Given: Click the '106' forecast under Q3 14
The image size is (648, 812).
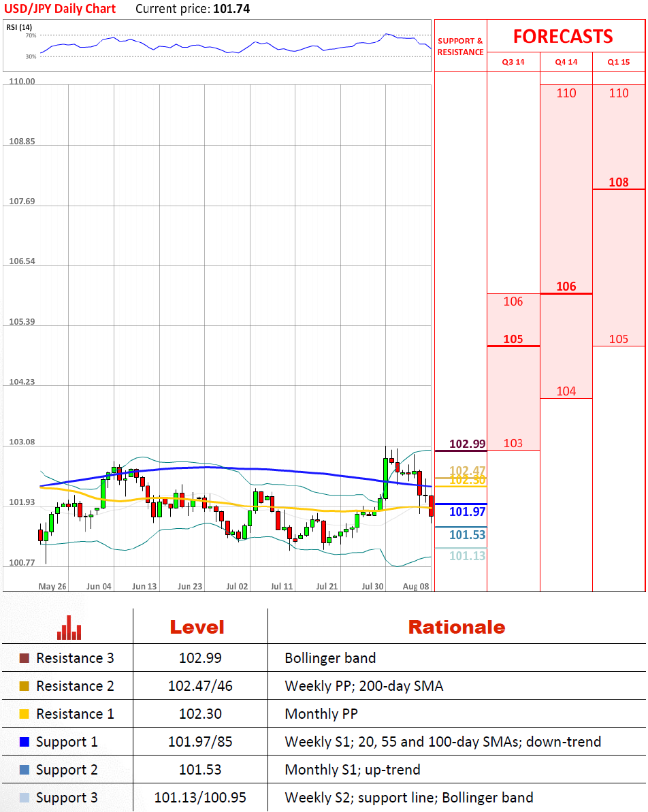Looking at the screenshot, I should click(513, 302).
